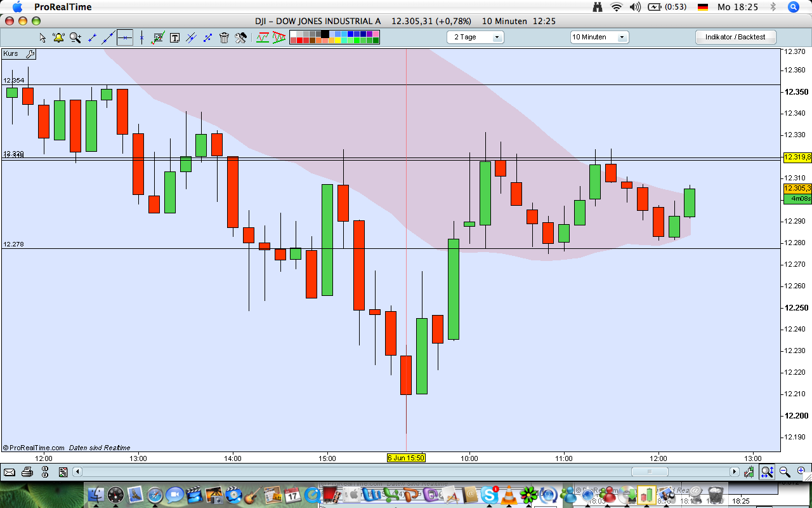Viewport: 812px width, 508px height.
Task: Click the zoom in magnifier icon
Action: (802, 472)
